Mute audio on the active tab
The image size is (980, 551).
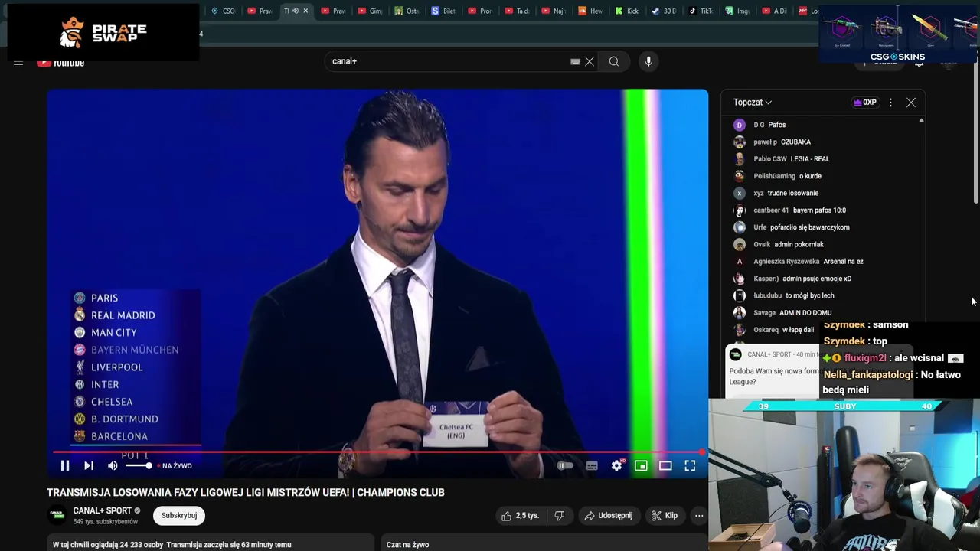[x=294, y=11]
